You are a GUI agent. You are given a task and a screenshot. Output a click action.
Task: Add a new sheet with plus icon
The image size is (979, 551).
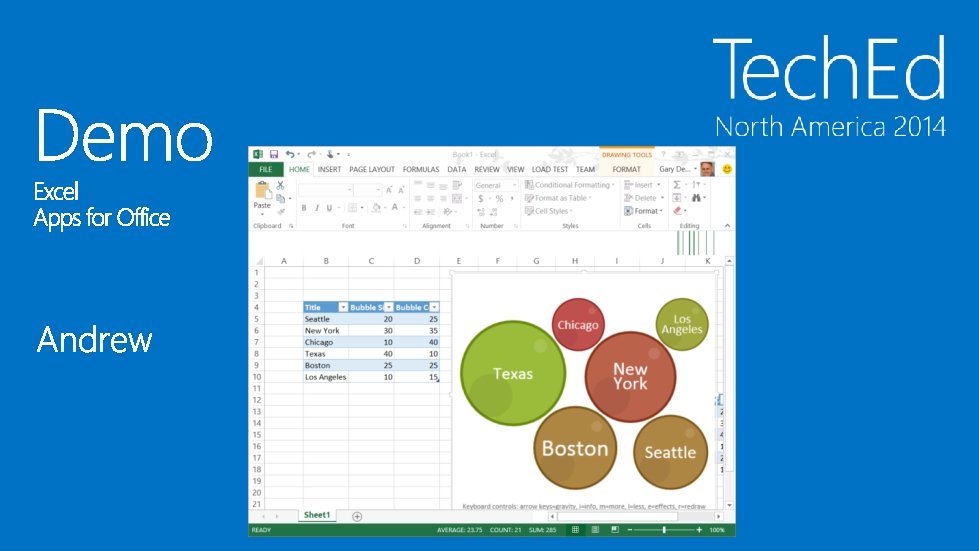(357, 516)
